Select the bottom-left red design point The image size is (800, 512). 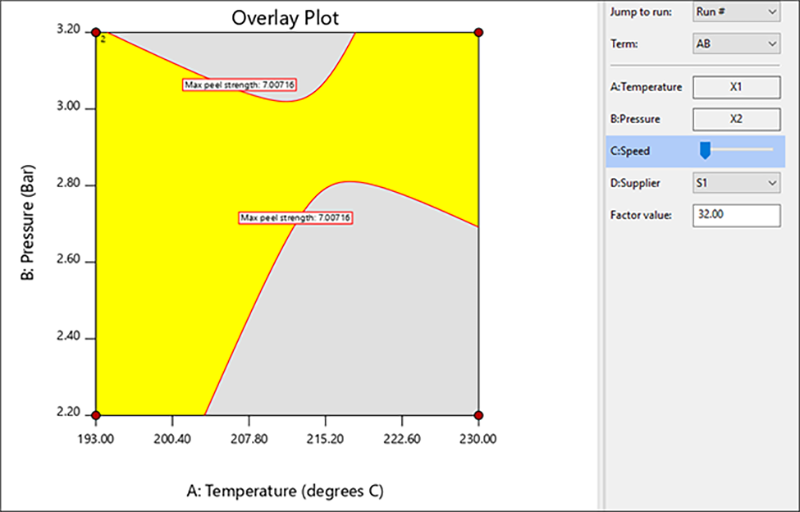point(96,415)
